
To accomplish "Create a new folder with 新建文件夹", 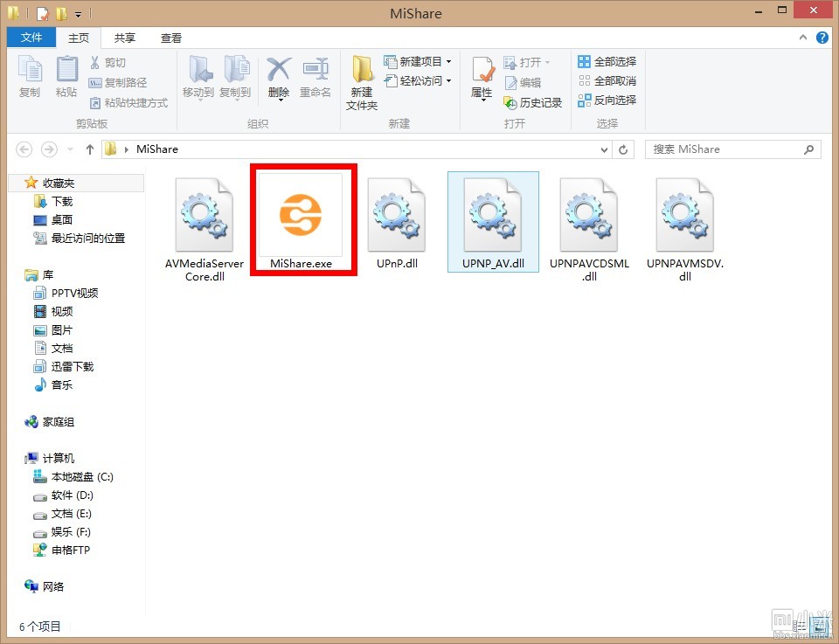I will click(x=362, y=83).
